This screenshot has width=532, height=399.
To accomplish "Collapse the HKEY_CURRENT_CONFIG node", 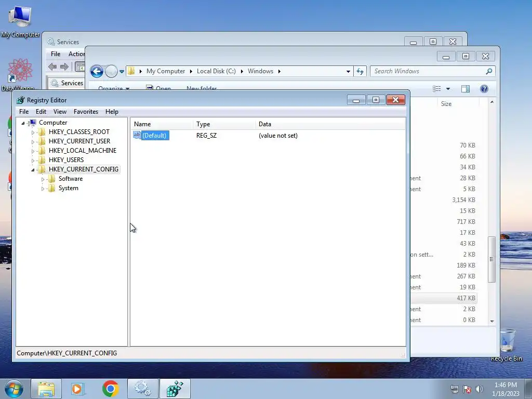I will [x=33, y=170].
